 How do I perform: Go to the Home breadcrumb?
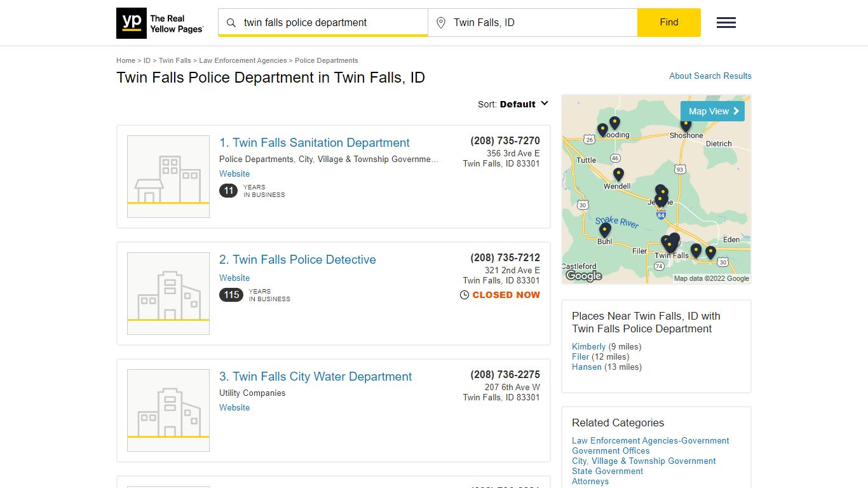tap(126, 60)
